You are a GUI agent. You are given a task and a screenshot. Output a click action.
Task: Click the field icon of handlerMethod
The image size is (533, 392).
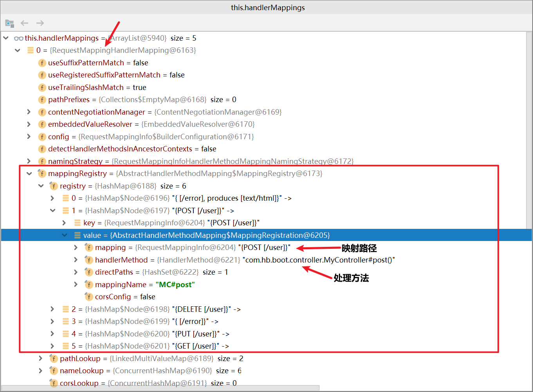tap(89, 260)
